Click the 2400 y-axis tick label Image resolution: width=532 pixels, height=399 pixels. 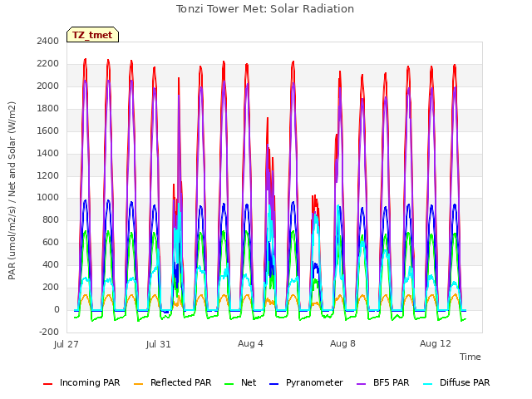tap(48, 42)
